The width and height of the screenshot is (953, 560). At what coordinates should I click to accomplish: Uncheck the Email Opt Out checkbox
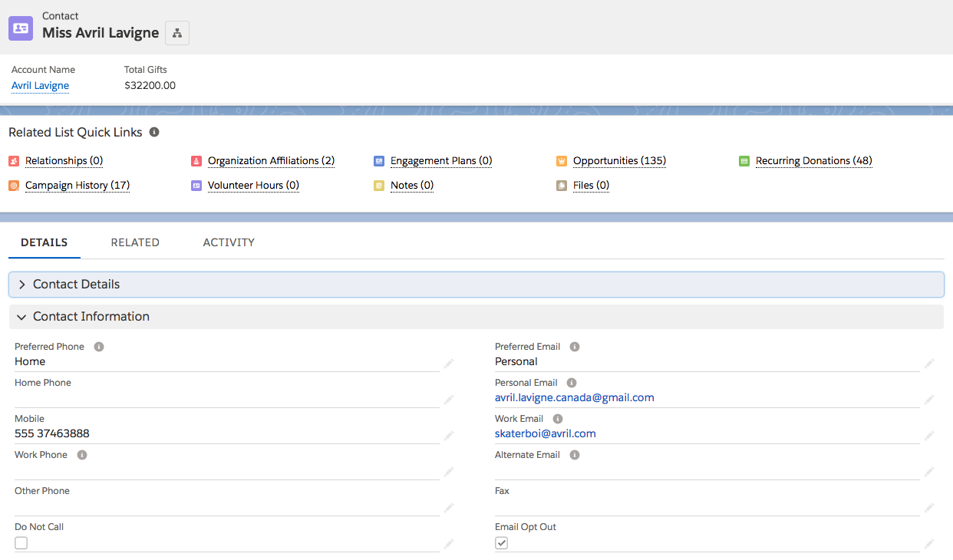[502, 543]
